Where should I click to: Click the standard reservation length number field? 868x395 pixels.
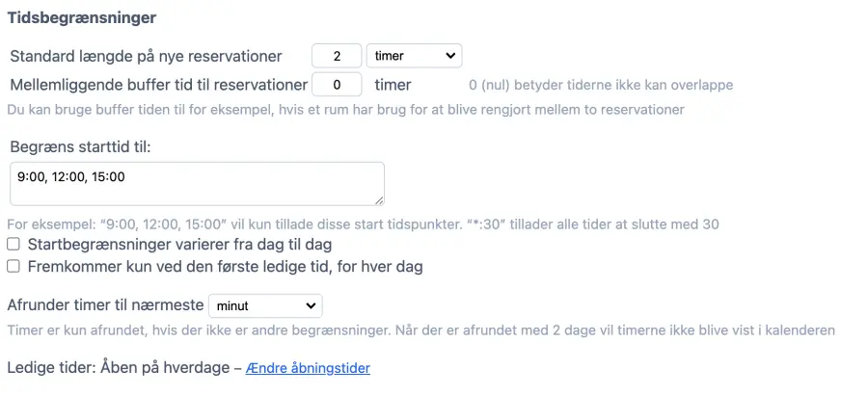[x=337, y=56]
